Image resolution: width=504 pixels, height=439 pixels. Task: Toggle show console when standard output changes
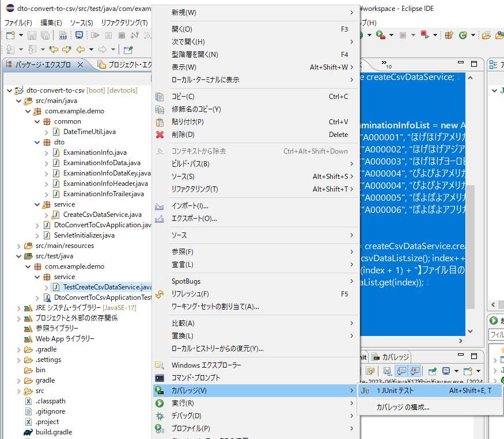[x=401, y=371]
